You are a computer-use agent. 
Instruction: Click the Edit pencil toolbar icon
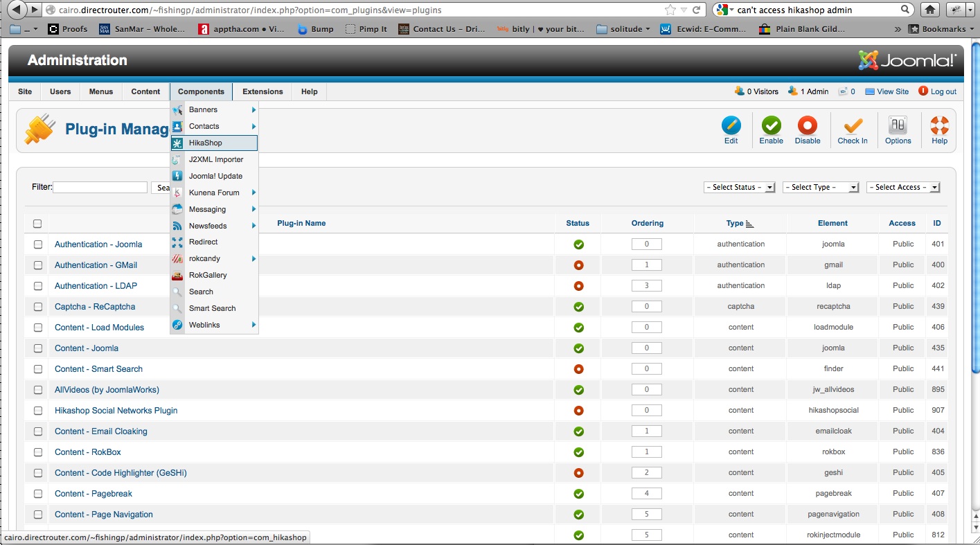[x=731, y=125]
